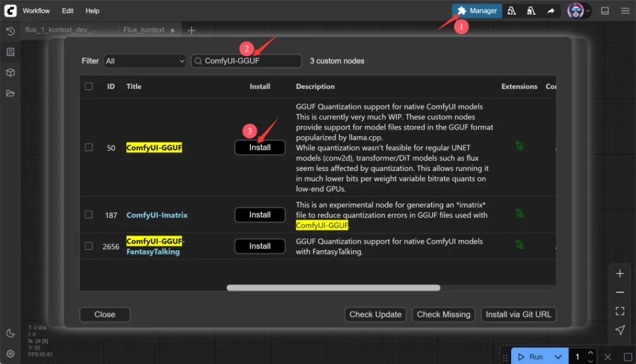Click Check Update button
The width and height of the screenshot is (636, 364).
[x=375, y=314]
